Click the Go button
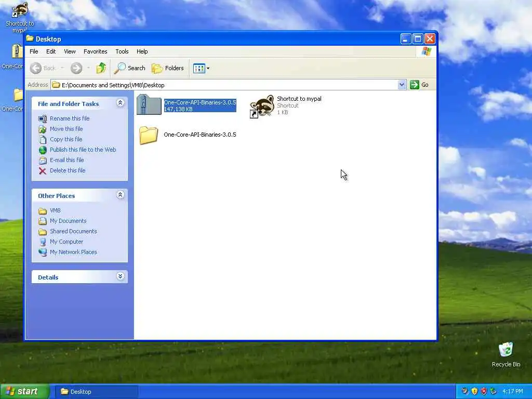 419,85
